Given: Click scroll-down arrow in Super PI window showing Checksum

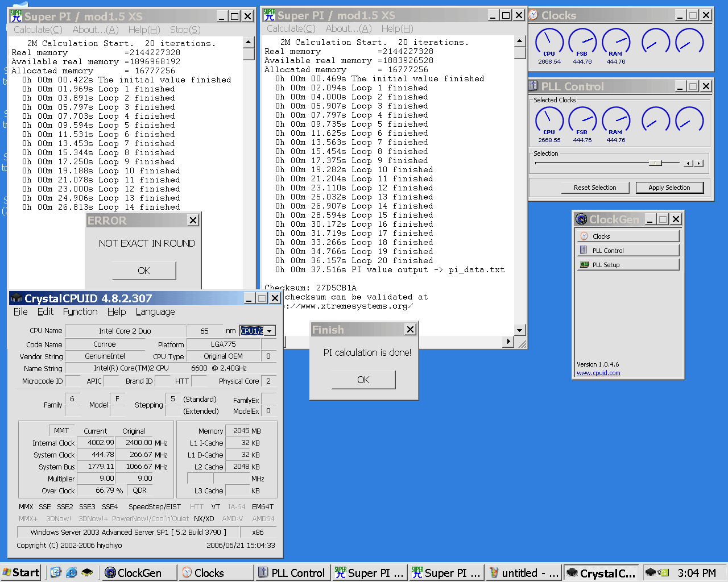Looking at the screenshot, I should click(x=519, y=330).
